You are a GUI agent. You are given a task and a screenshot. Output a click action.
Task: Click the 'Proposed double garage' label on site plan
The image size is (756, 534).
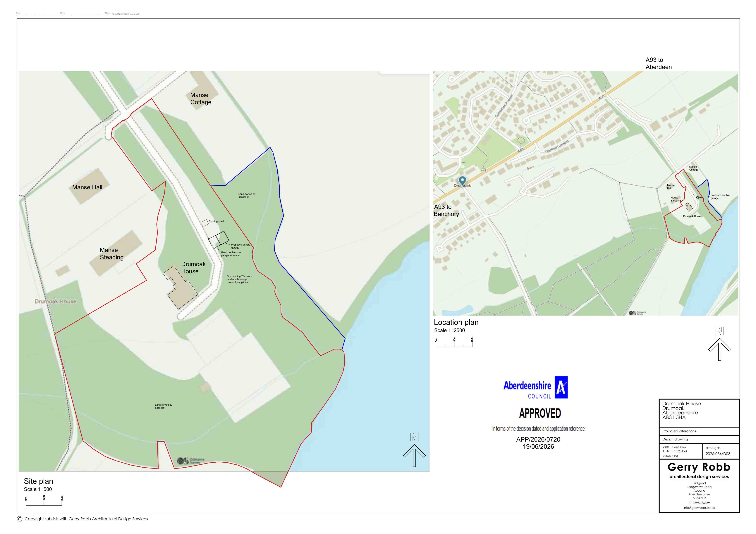tap(241, 246)
